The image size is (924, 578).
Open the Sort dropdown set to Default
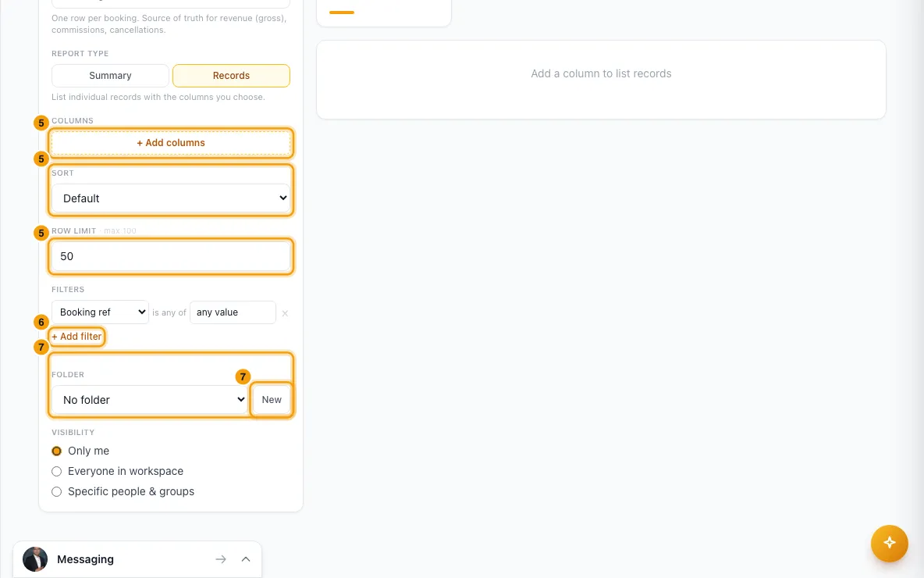(171, 198)
